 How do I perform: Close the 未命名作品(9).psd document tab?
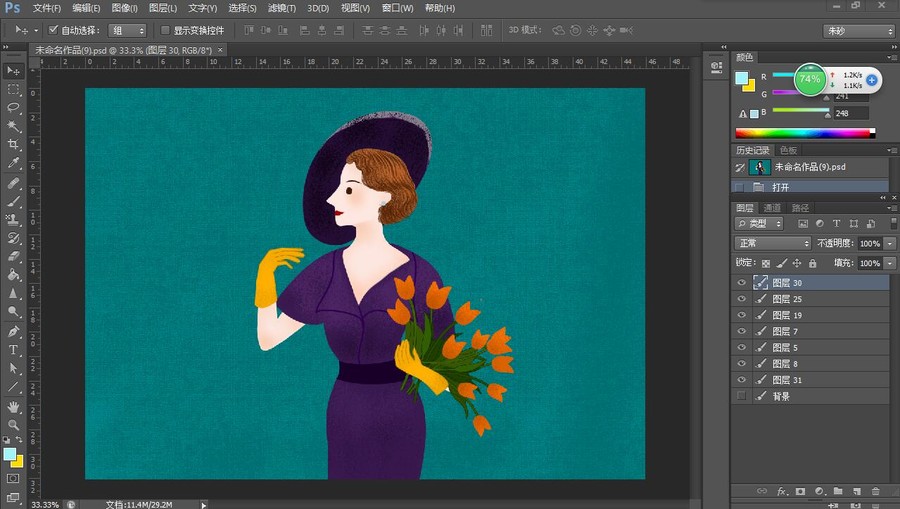(x=220, y=50)
